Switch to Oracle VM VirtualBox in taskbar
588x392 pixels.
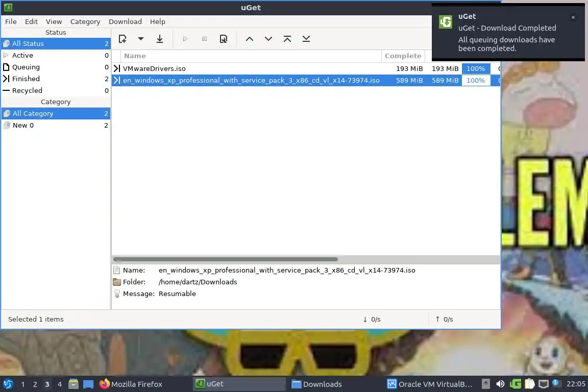430,384
